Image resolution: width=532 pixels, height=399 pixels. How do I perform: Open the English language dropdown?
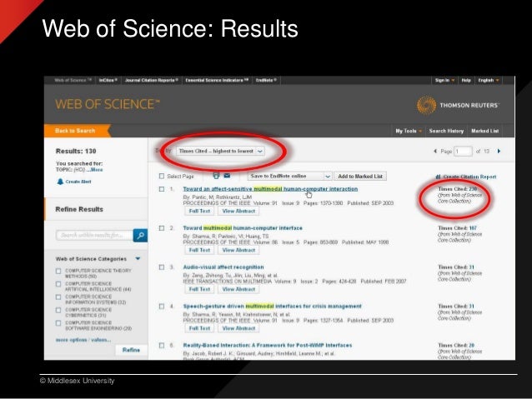489,80
